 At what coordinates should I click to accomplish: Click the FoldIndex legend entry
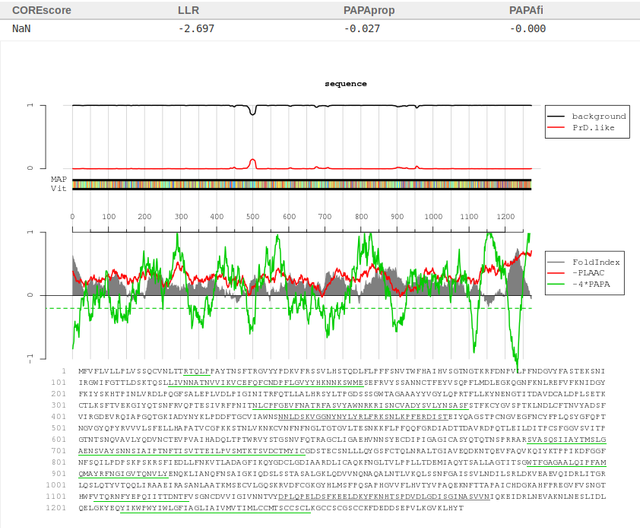click(584, 262)
